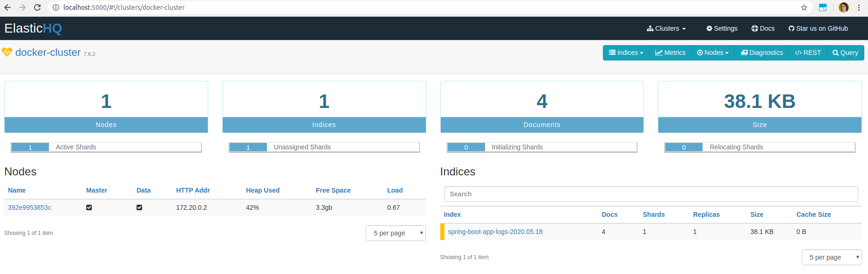Sort nodes by Name column
Viewport: 868px width, 274px height.
(x=17, y=190)
